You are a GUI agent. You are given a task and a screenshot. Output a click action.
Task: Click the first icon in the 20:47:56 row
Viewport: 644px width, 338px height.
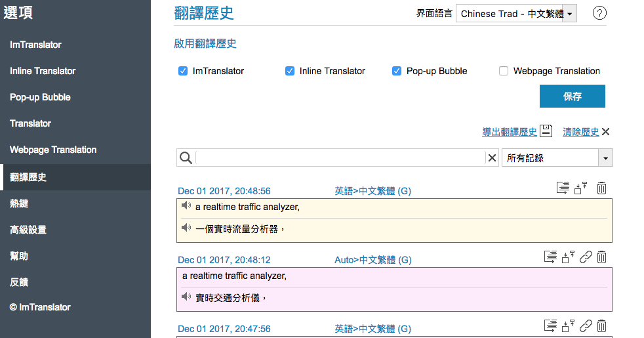click(550, 326)
